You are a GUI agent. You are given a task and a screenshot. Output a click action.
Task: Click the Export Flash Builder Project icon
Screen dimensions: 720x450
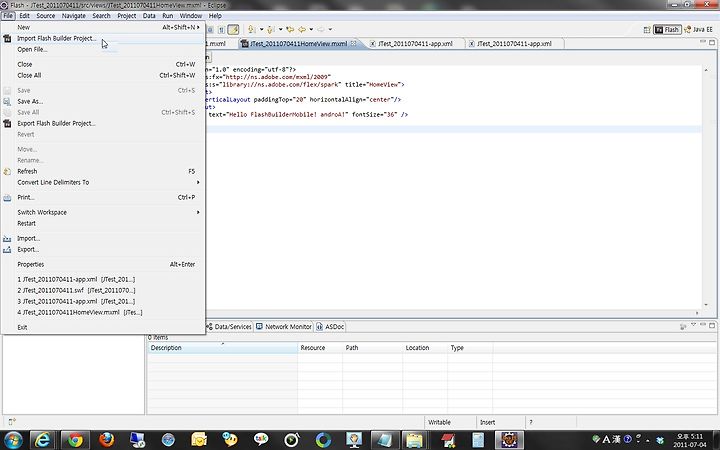pos(7,124)
